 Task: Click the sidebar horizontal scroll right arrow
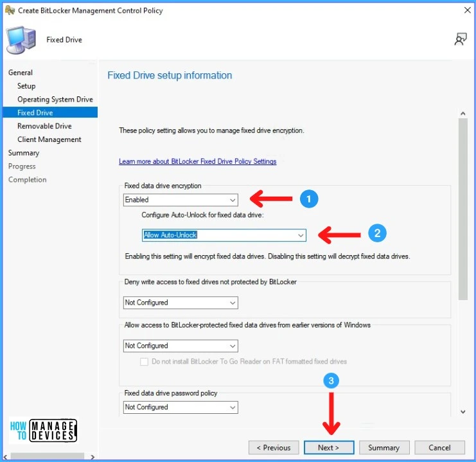[x=93, y=457]
